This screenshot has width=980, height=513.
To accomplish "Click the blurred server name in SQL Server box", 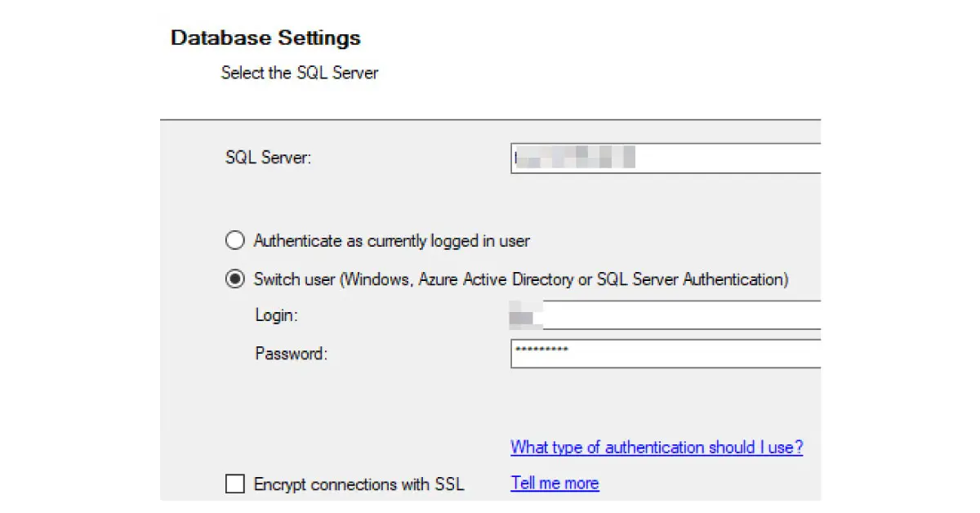I will tap(575, 158).
